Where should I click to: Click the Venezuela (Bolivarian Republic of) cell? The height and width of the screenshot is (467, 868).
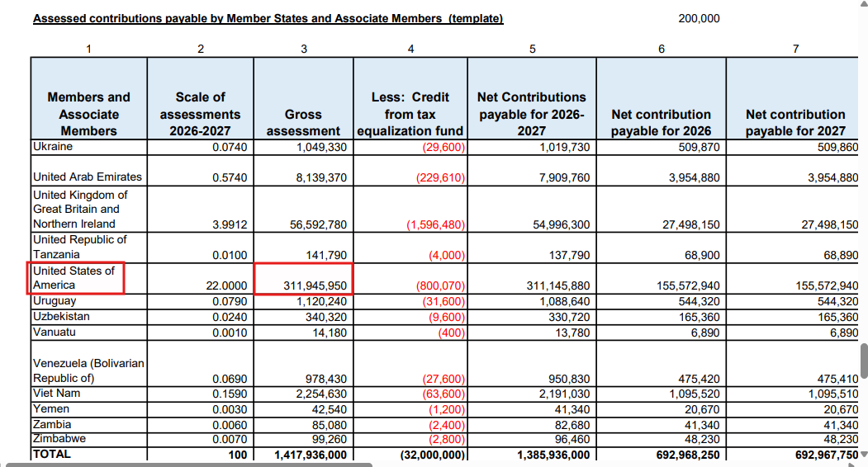point(88,370)
